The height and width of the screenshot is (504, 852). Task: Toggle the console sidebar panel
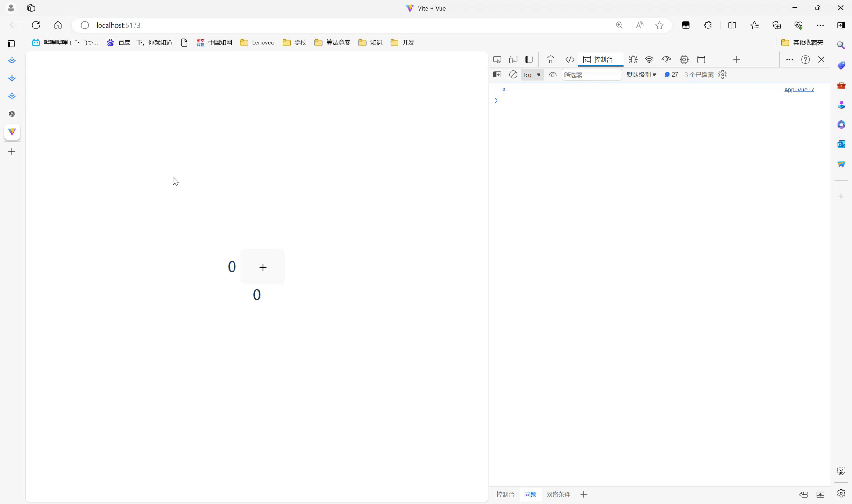[497, 75]
